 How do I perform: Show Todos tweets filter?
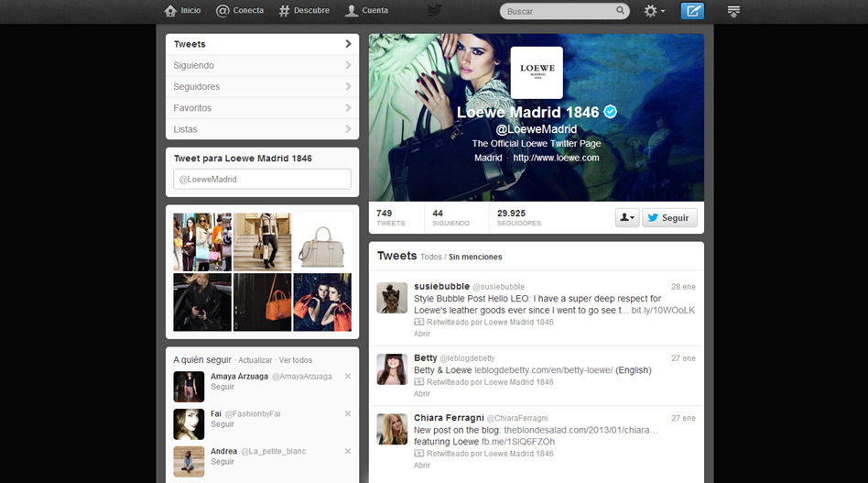pyautogui.click(x=430, y=257)
